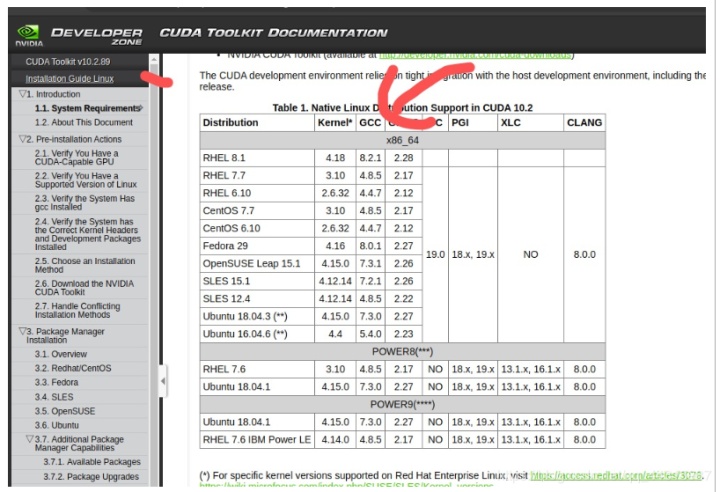Select the CentOS 7.7 distribution cell
Image resolution: width=720 pixels, height=492 pixels.
(x=257, y=211)
